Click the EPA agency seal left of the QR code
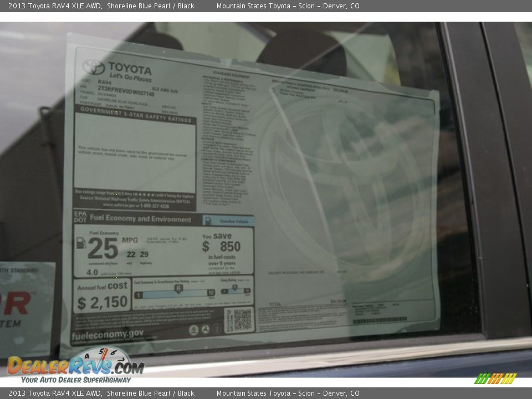The height and width of the screenshot is (399, 532). [194, 330]
